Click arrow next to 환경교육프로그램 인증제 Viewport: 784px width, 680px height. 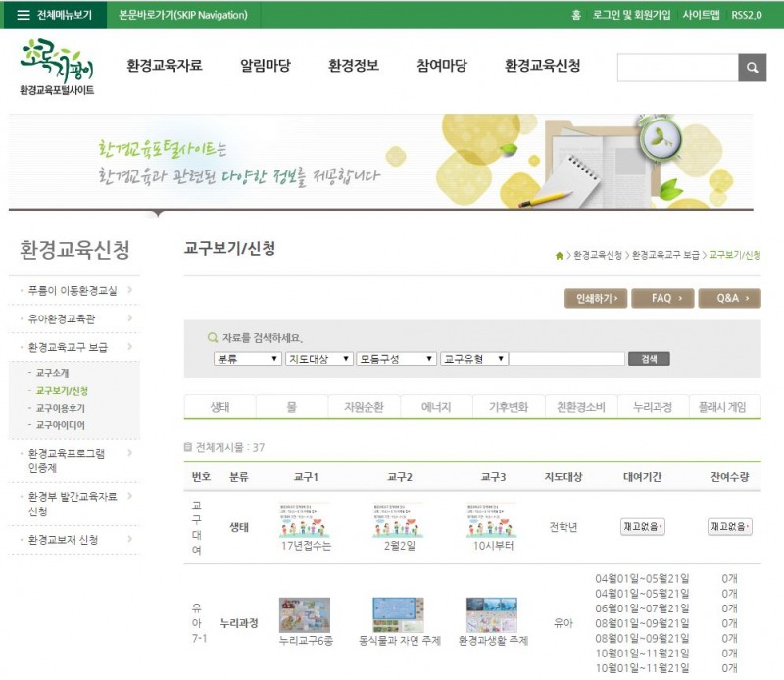130,453
